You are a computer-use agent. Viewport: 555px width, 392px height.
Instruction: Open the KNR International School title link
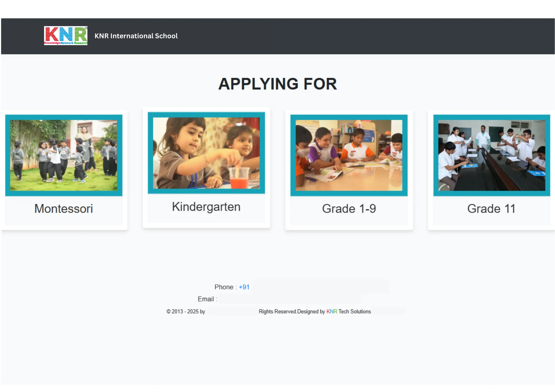pyautogui.click(x=136, y=36)
